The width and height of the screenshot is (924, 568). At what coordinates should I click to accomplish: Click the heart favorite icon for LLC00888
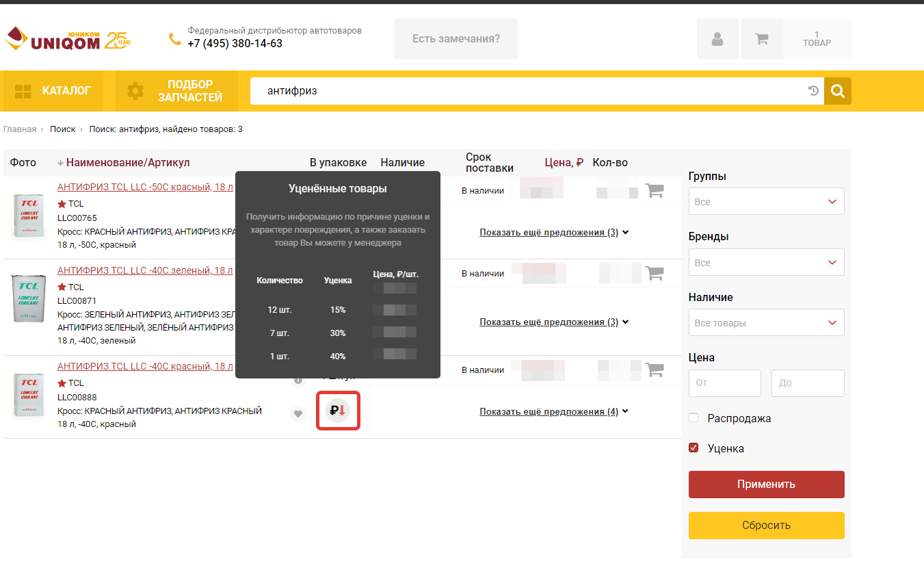(x=298, y=413)
